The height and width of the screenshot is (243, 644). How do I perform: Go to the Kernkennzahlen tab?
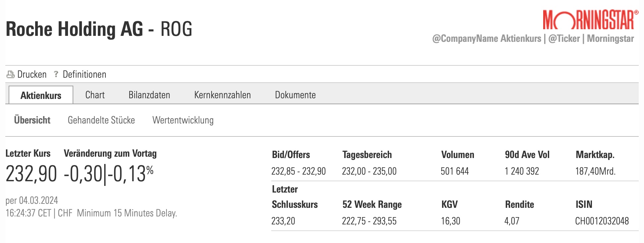click(x=222, y=95)
